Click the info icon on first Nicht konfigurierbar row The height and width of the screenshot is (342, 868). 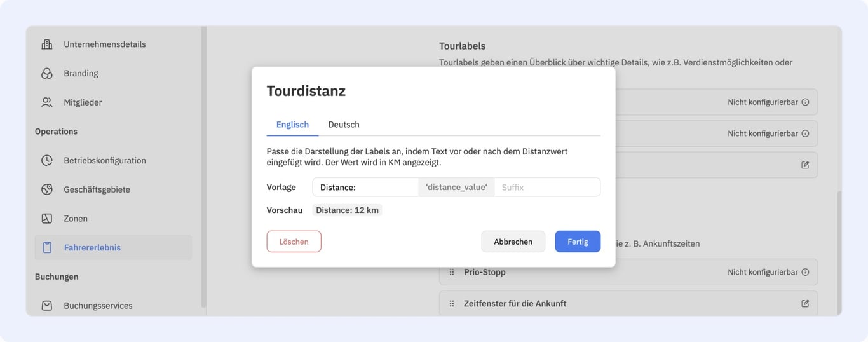pos(805,102)
